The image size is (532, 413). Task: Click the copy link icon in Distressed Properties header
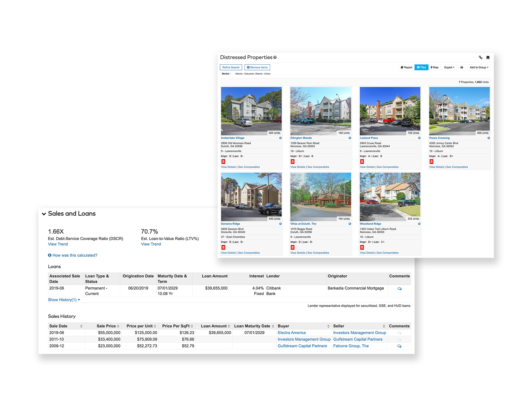pos(480,58)
